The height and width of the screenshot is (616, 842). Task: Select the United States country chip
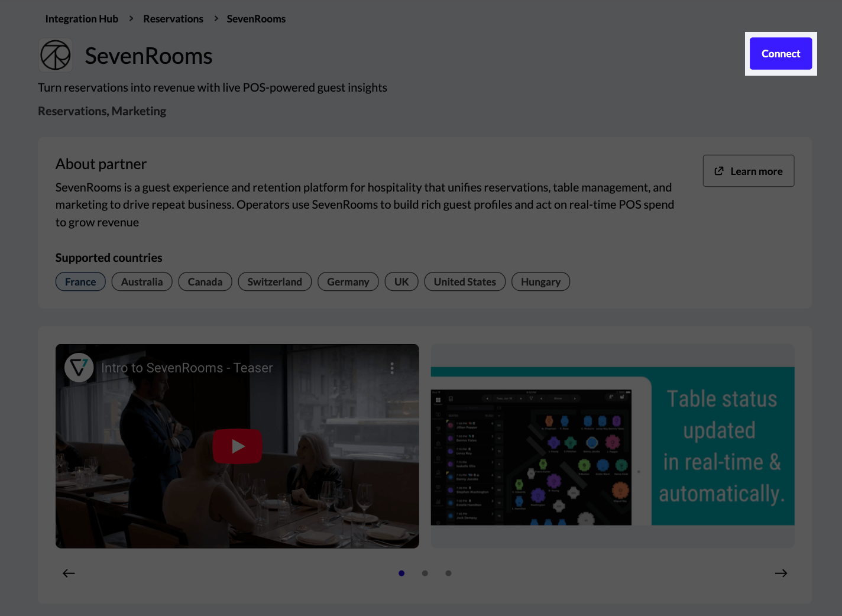coord(465,281)
